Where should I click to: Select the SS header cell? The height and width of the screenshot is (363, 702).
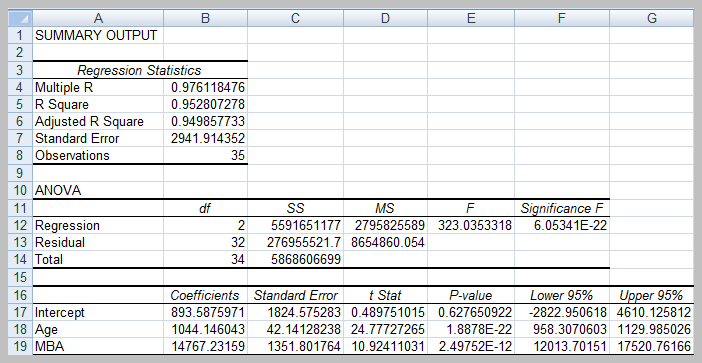click(x=295, y=208)
